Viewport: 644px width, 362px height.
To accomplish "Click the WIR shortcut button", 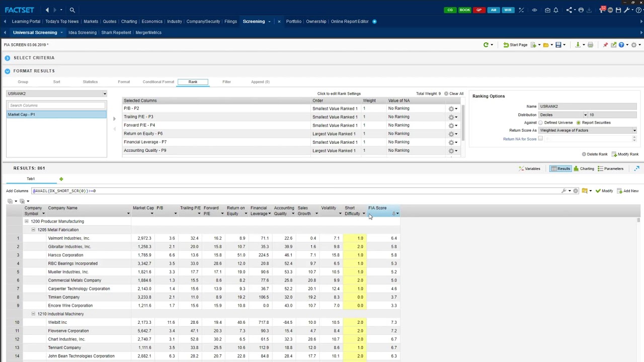I will [508, 10].
